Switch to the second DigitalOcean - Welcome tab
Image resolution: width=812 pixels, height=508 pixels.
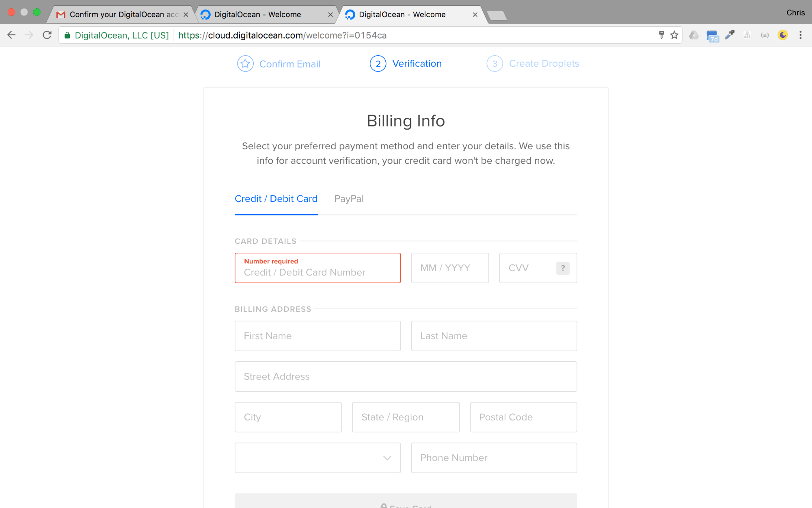click(266, 15)
